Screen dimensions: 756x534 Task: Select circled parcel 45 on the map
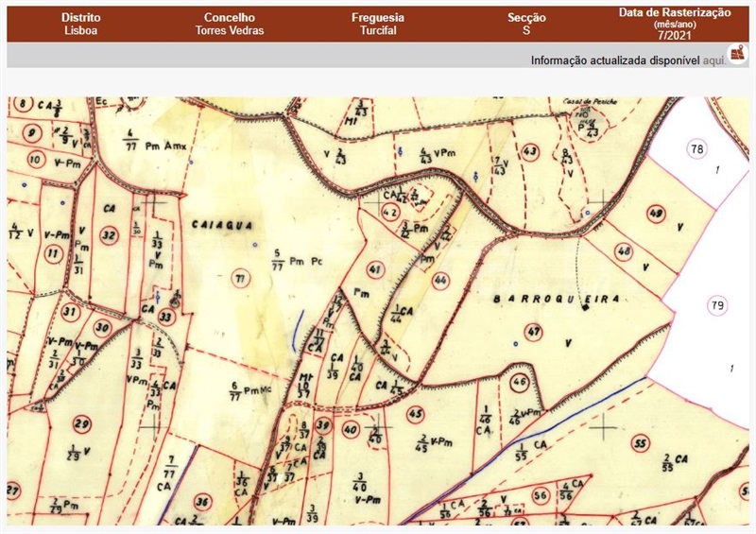416,414
